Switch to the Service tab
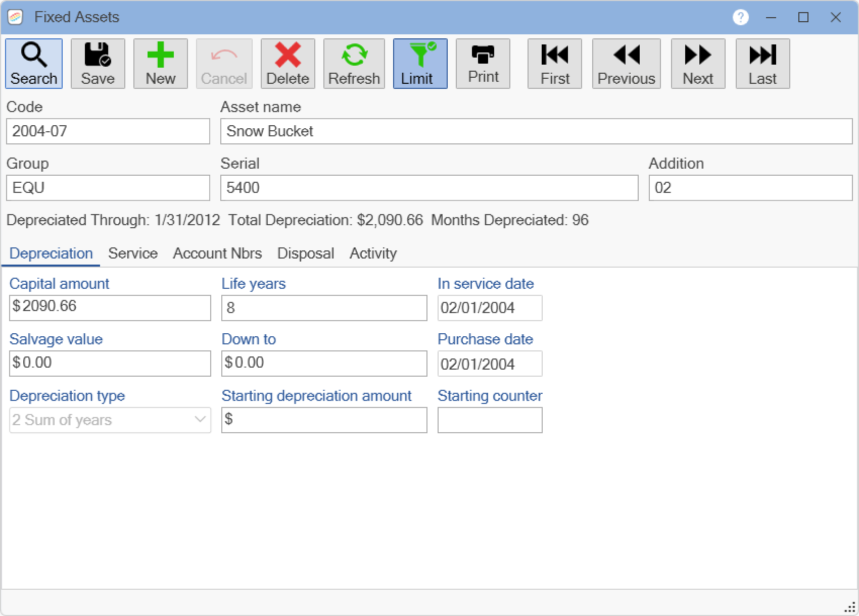The width and height of the screenshot is (859, 616). 133,253
